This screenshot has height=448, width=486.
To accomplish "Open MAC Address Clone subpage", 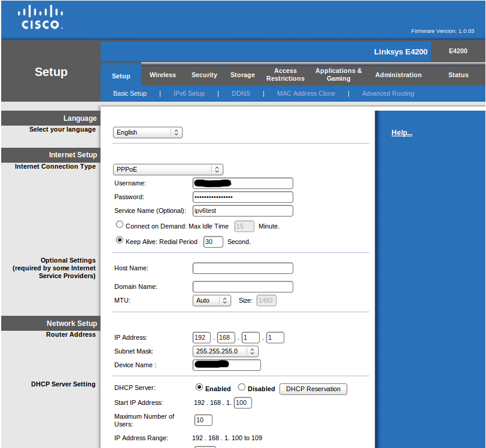I will [306, 94].
